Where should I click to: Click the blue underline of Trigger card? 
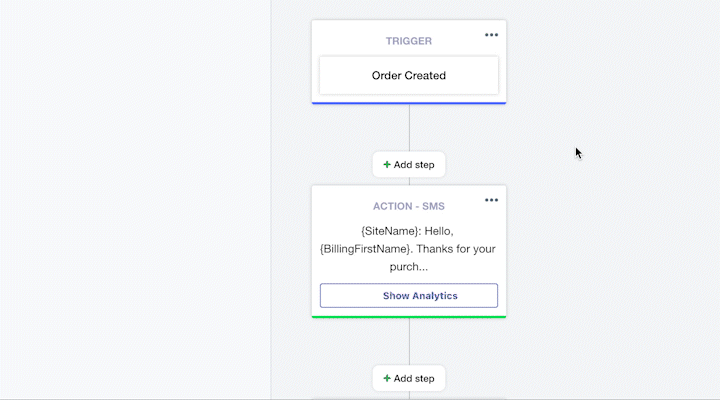point(409,103)
